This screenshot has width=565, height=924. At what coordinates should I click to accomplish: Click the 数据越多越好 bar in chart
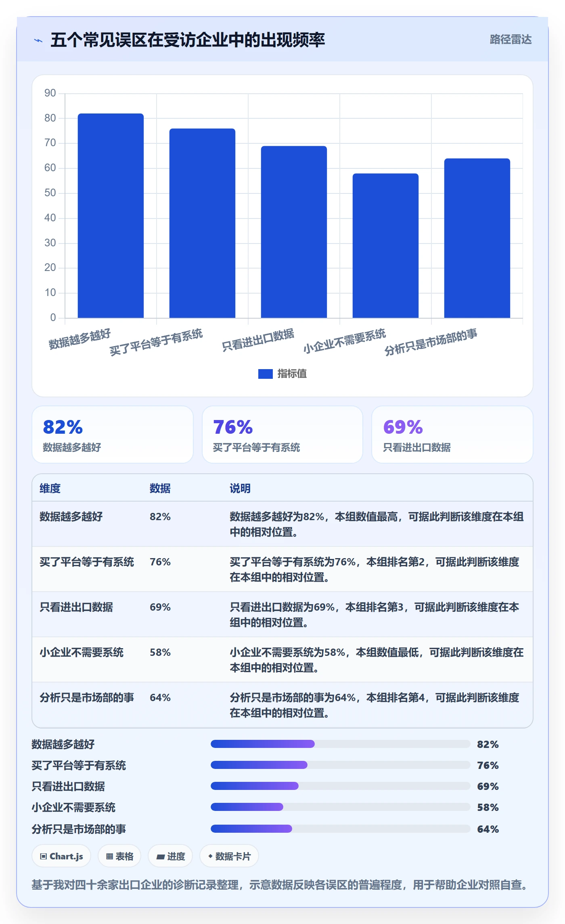pyautogui.click(x=111, y=216)
